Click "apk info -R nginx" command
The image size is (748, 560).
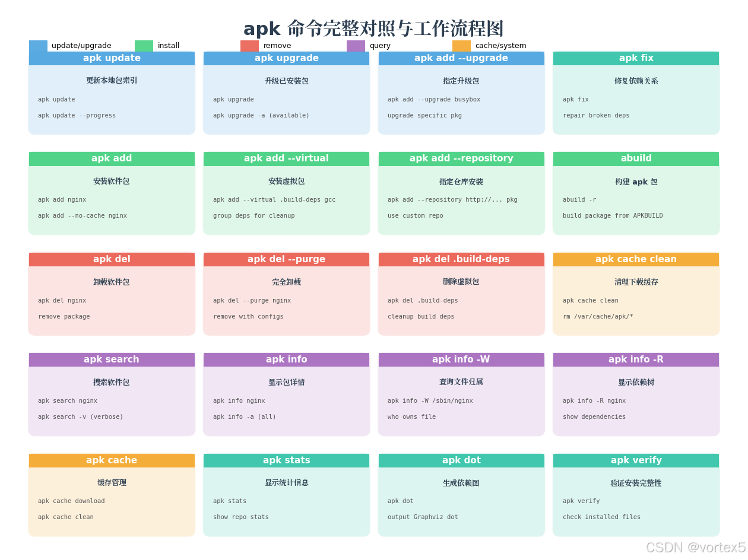tap(594, 401)
